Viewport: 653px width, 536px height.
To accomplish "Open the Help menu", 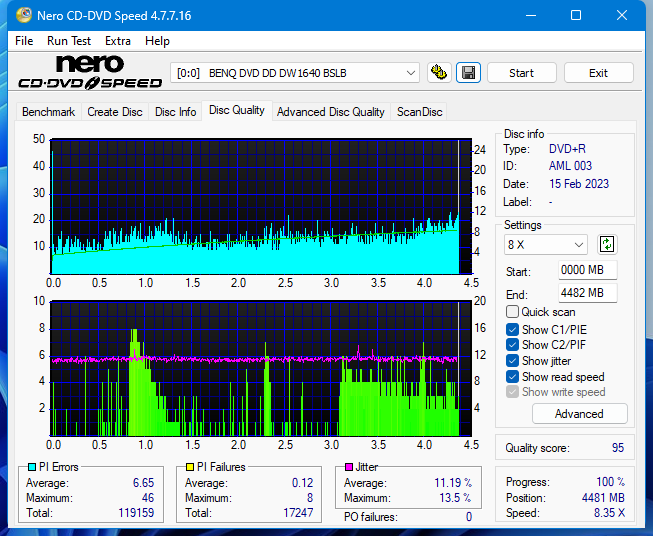I will pos(157,41).
